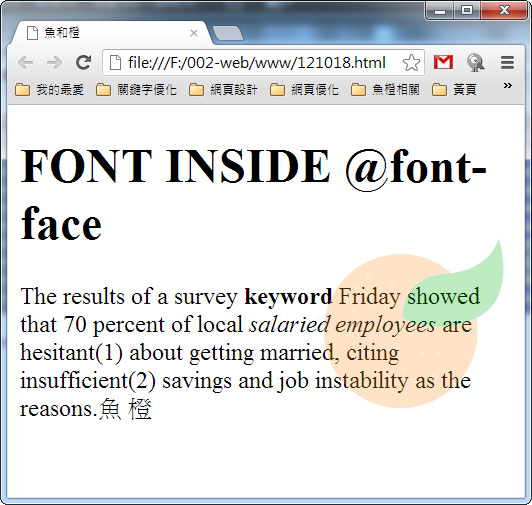Click the browser Forward arrow
Image resolution: width=532 pixels, height=505 pixels.
(x=54, y=63)
